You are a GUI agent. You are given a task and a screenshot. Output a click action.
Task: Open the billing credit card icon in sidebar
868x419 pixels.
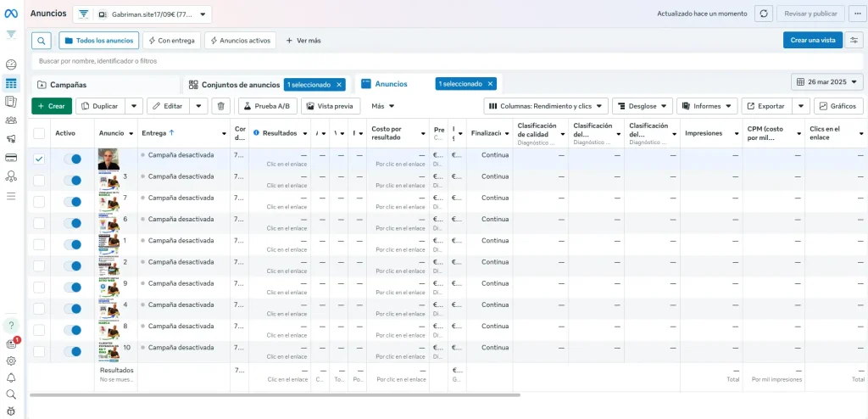tap(11, 158)
